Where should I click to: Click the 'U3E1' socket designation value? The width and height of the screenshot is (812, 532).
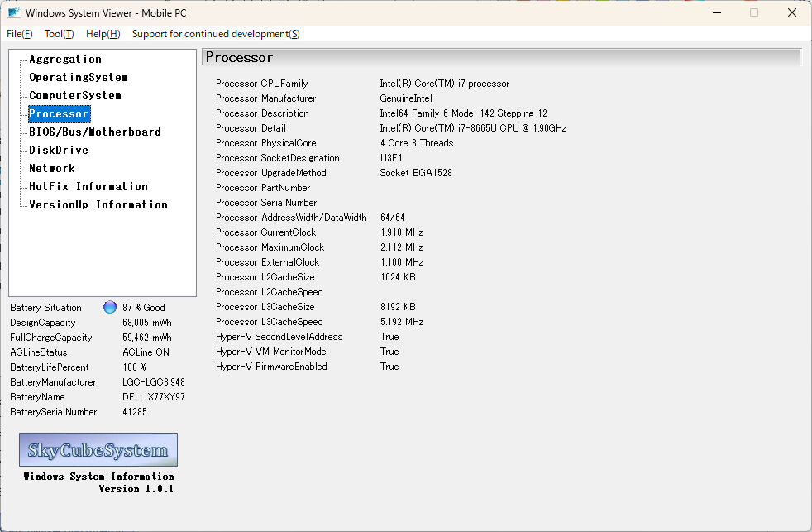391,158
